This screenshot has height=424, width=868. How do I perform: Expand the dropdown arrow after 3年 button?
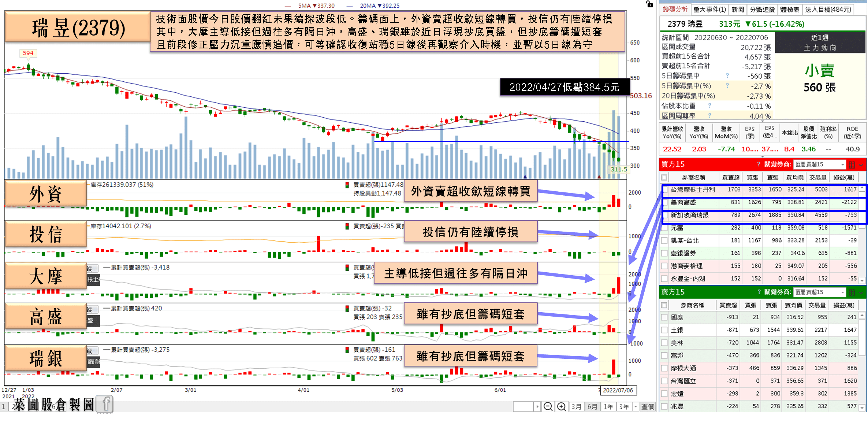[636, 406]
